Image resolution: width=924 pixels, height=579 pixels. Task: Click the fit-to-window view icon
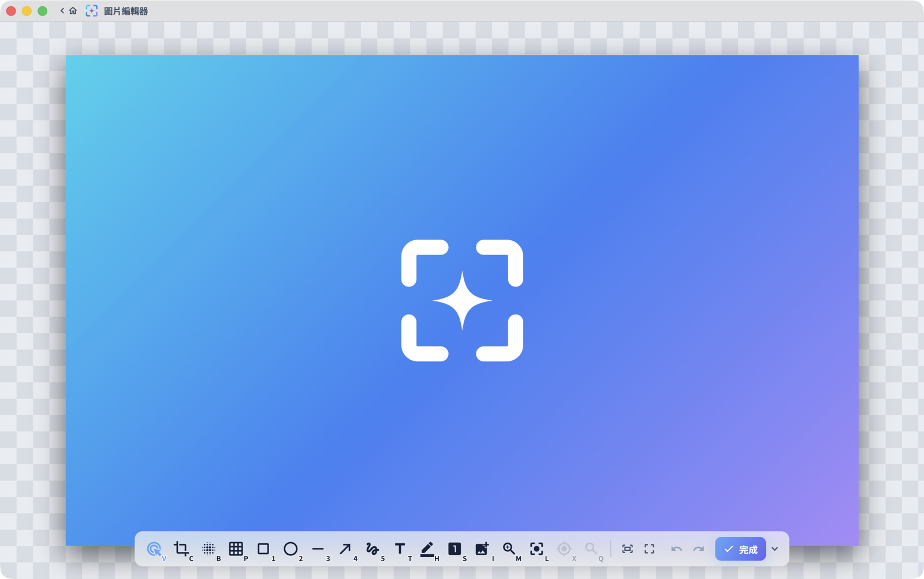coord(627,549)
